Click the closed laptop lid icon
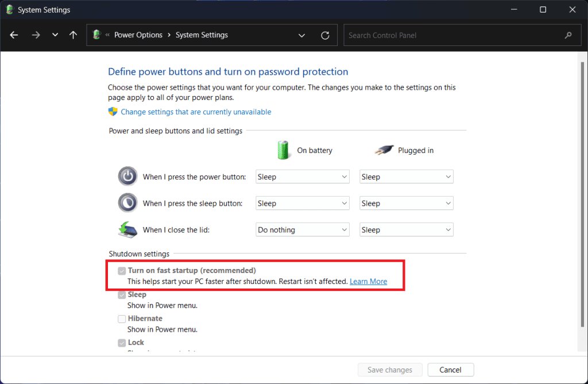 tap(127, 229)
